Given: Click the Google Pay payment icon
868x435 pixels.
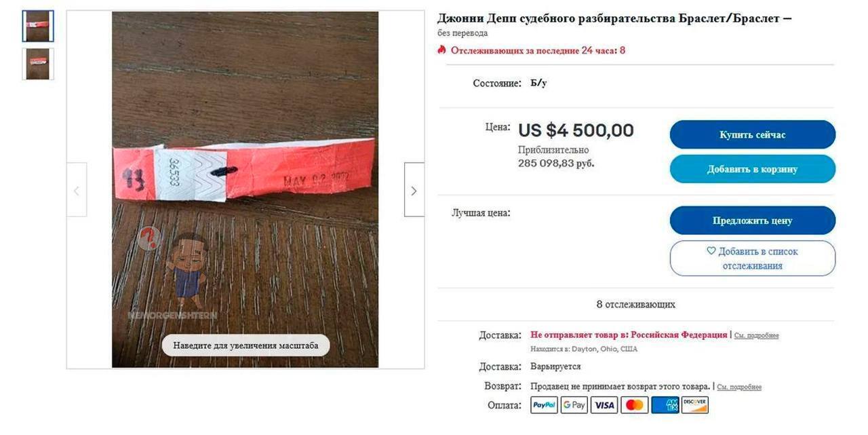Looking at the screenshot, I should point(574,405).
